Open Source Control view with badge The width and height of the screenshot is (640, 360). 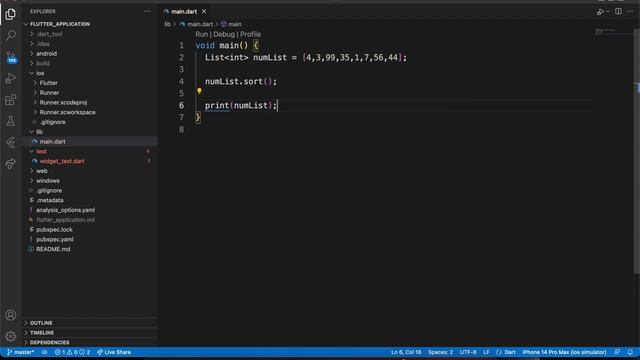click(11, 57)
